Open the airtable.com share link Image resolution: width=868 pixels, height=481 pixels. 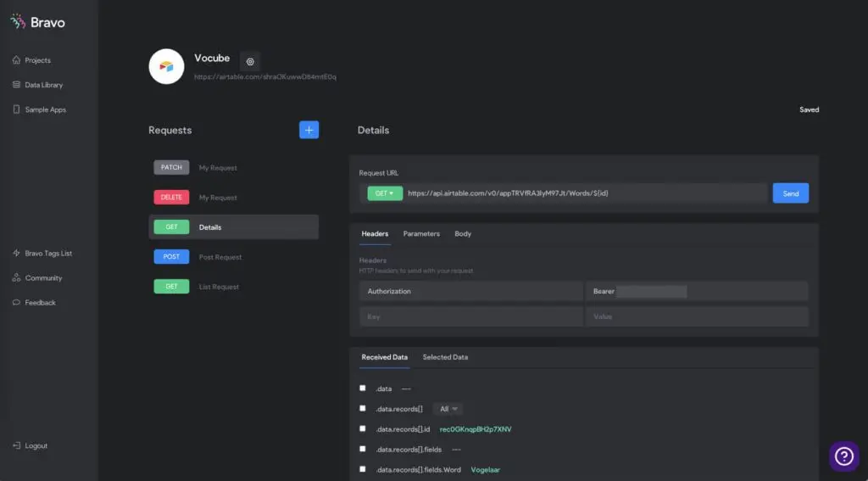pyautogui.click(x=265, y=76)
